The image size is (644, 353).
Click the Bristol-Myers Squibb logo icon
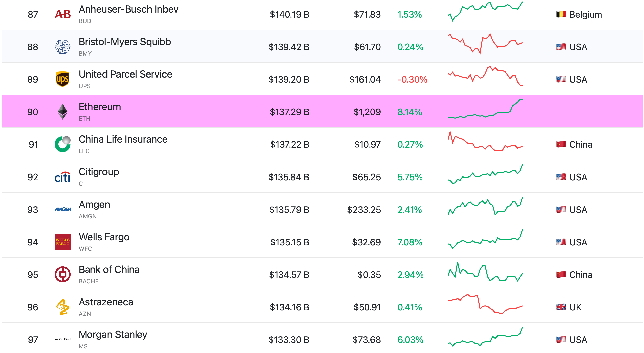tap(63, 47)
